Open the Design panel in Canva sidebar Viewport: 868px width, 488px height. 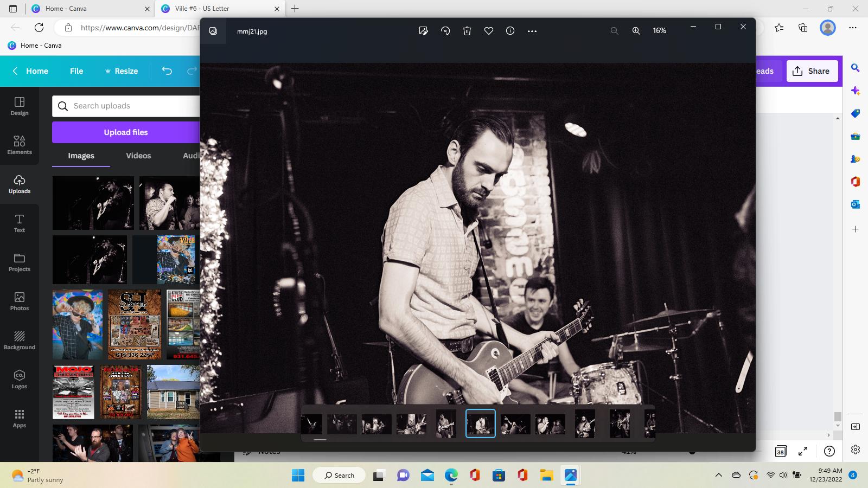20,106
